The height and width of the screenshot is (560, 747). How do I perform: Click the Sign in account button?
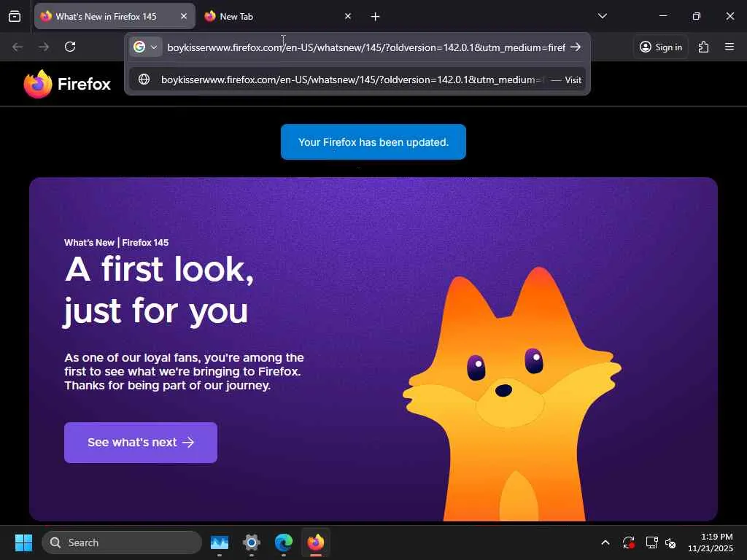click(x=661, y=47)
